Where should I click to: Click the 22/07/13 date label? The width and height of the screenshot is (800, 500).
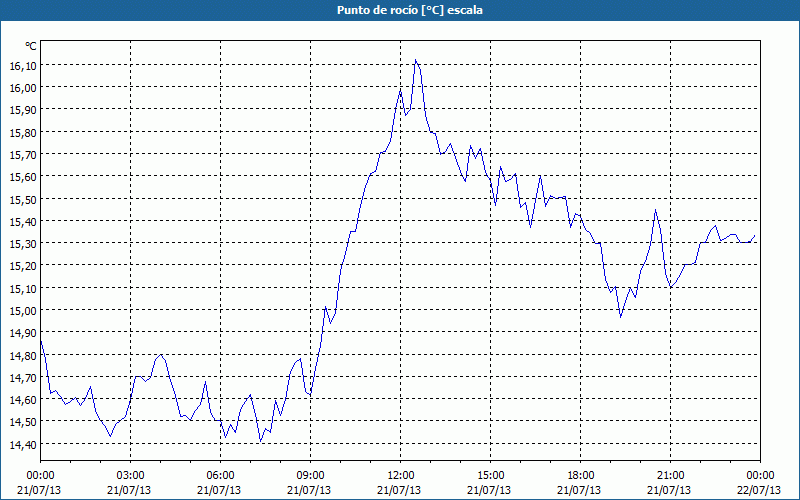point(759,490)
